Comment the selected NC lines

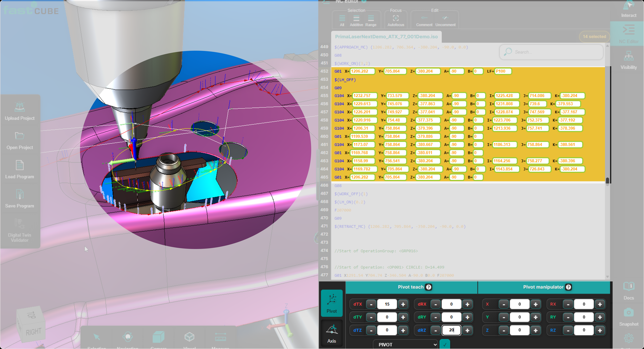click(x=424, y=20)
